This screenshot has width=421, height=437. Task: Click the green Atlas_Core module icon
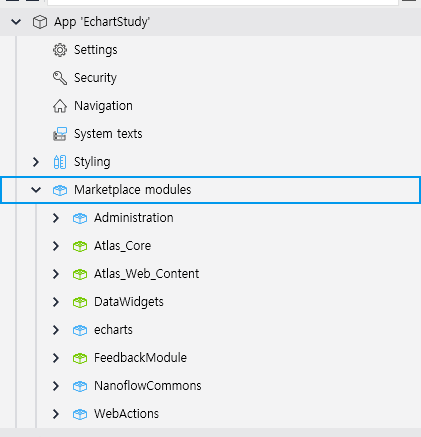[x=80, y=246]
